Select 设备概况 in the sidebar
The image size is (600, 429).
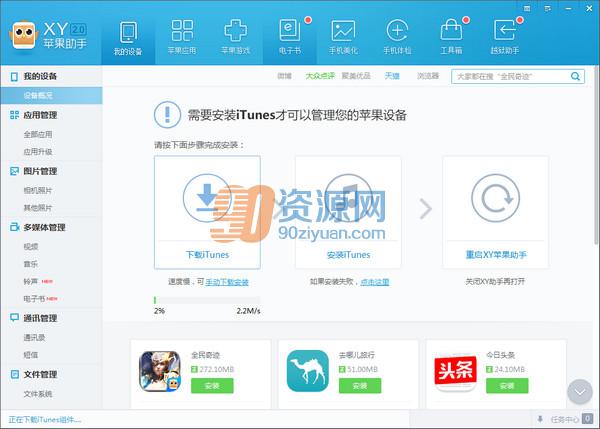coord(51,95)
